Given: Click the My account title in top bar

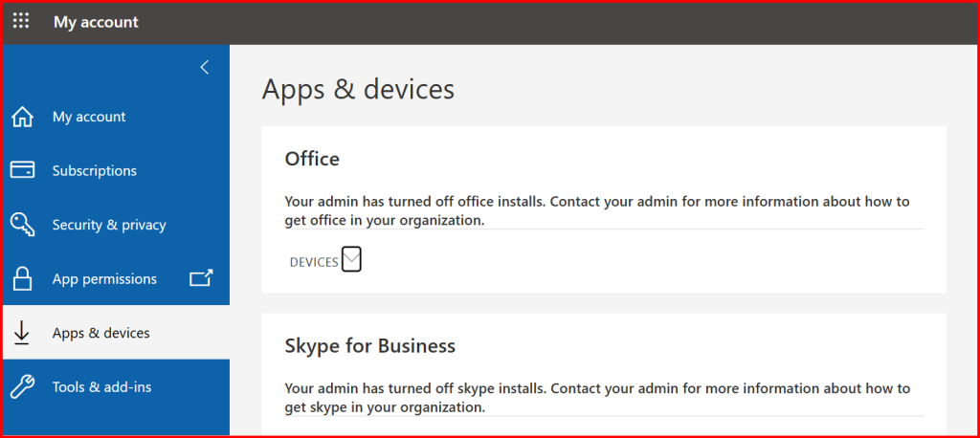Looking at the screenshot, I should click(x=96, y=22).
